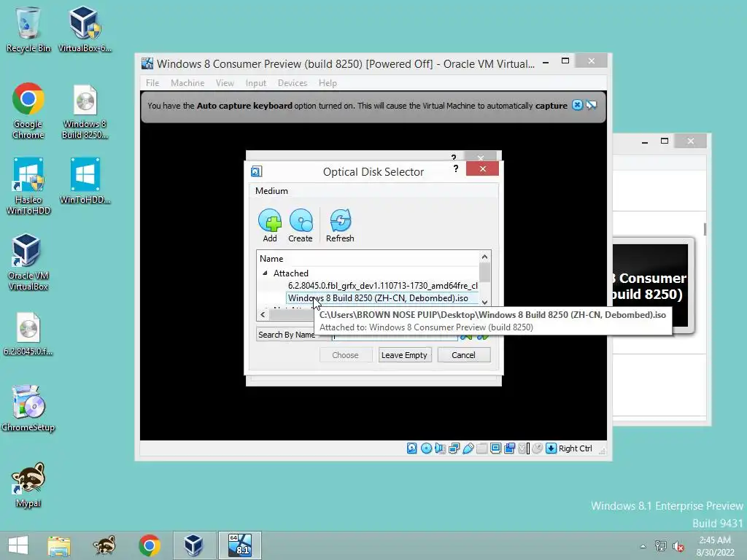The width and height of the screenshot is (747, 560).
Task: Open the Machine menu
Action: click(x=187, y=83)
